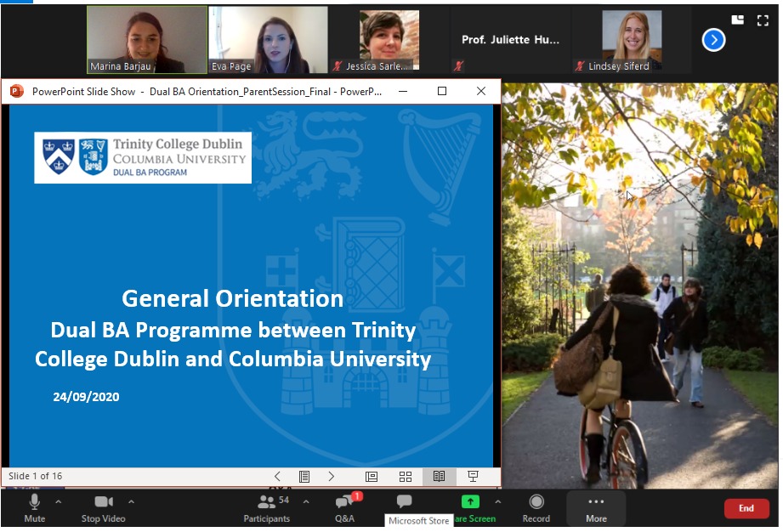Enter full screen mode icon
The height and width of the screenshot is (532, 783).
click(x=763, y=20)
